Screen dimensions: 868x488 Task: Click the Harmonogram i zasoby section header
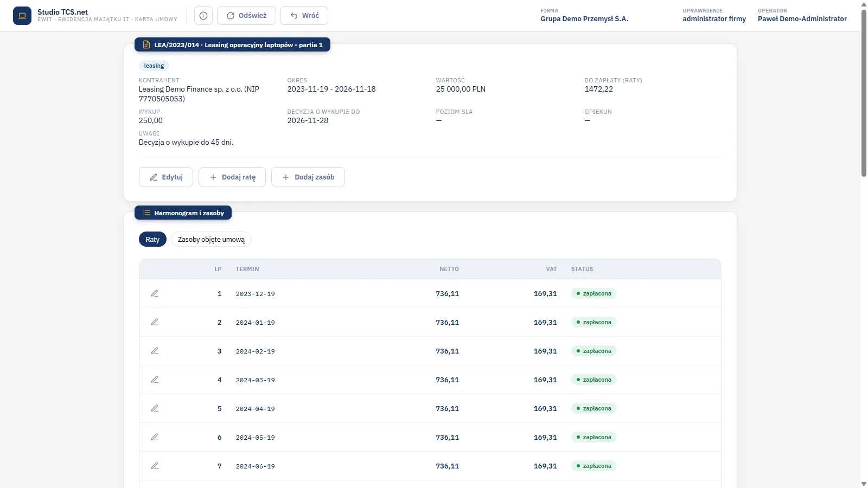click(183, 213)
